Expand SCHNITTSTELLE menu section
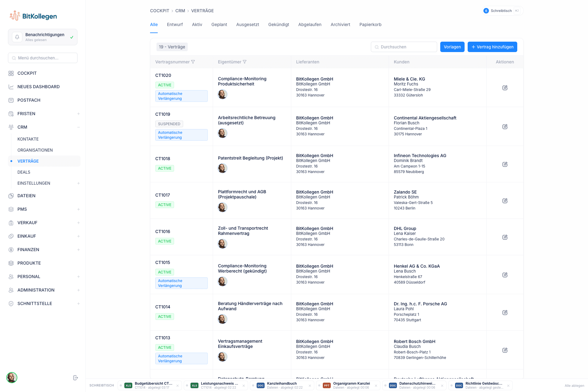The image size is (588, 392). 78,303
